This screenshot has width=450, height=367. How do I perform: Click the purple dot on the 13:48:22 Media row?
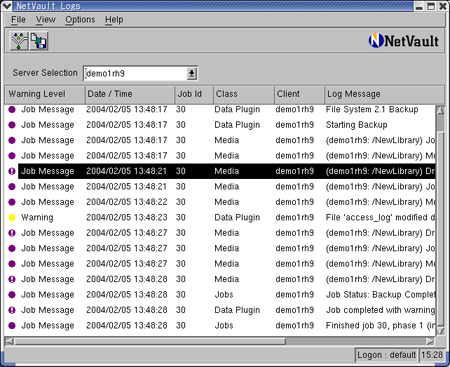tap(12, 202)
